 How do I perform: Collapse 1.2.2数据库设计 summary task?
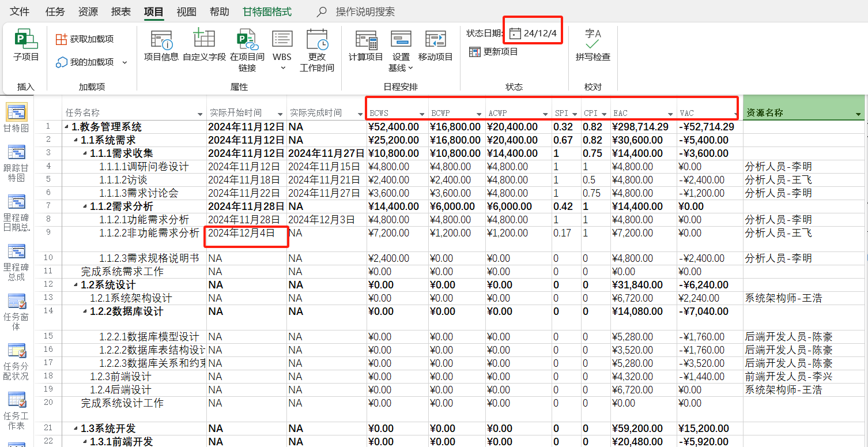[x=85, y=311]
